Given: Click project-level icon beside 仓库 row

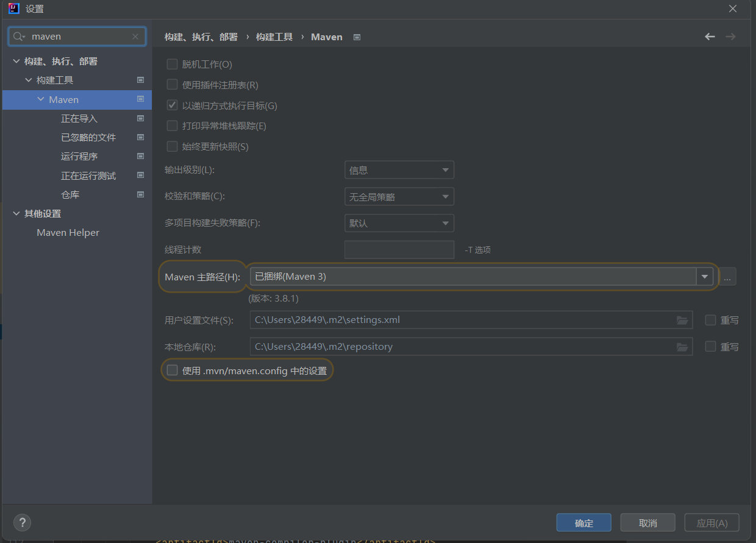Looking at the screenshot, I should click(x=140, y=194).
